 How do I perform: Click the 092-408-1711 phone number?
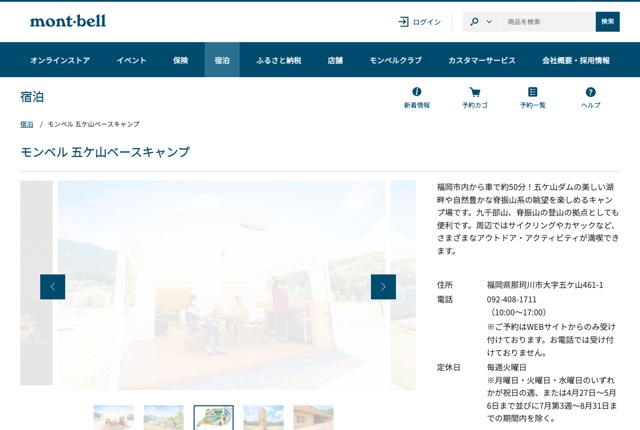pyautogui.click(x=511, y=299)
